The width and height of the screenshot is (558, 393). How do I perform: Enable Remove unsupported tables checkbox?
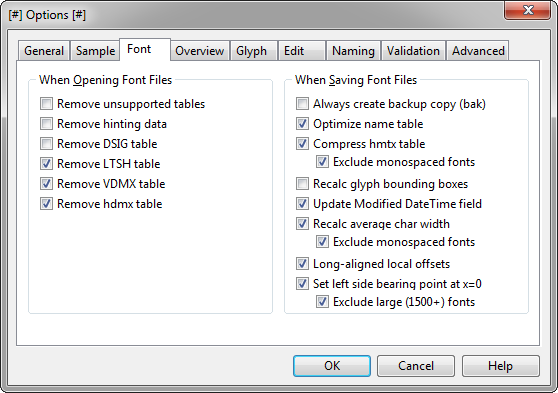click(46, 104)
